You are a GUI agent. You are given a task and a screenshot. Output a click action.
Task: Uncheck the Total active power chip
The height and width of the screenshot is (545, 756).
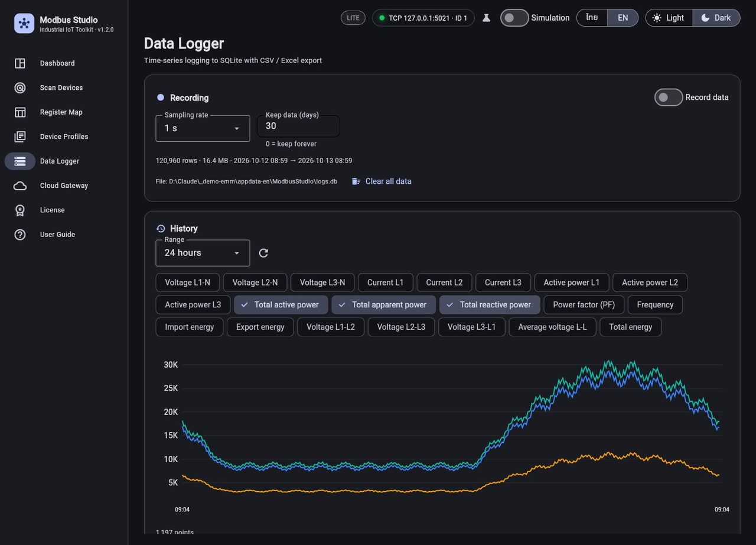click(x=281, y=305)
